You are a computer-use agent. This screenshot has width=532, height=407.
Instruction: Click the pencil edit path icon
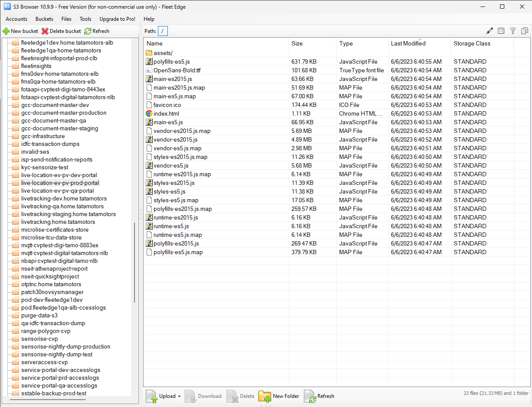click(x=490, y=31)
